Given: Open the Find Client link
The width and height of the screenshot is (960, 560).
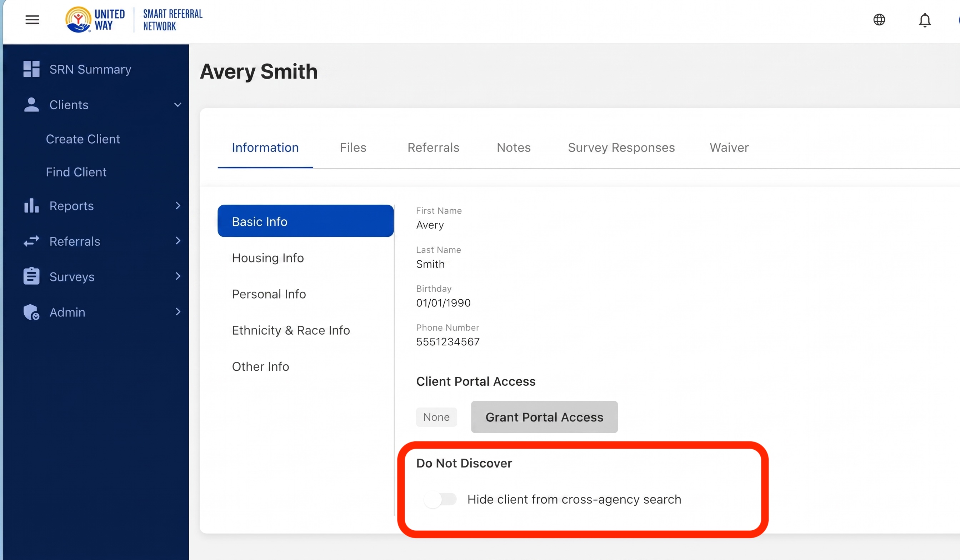Looking at the screenshot, I should pyautogui.click(x=76, y=172).
